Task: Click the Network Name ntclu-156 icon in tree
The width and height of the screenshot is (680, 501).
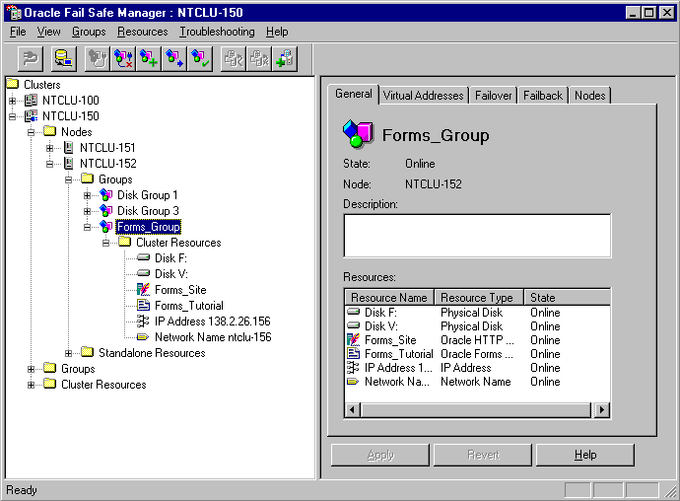Action: tap(143, 337)
